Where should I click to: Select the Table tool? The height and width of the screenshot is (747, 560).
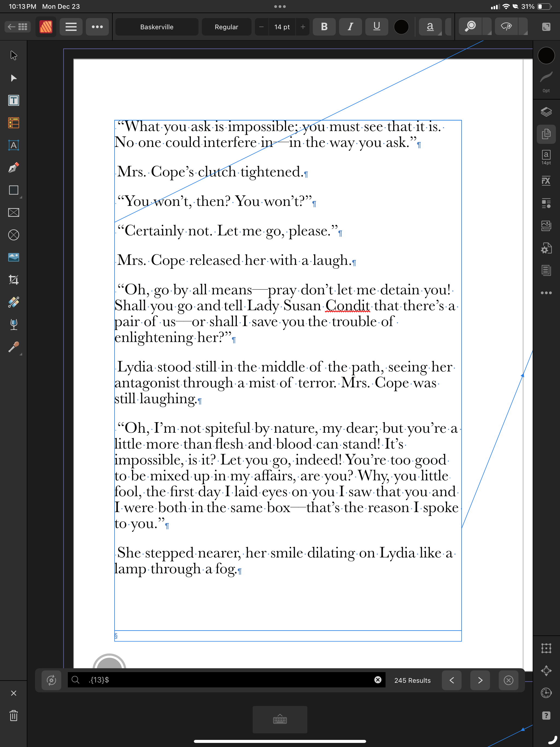13,123
